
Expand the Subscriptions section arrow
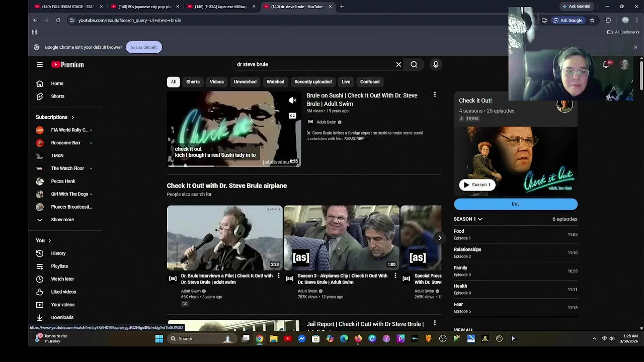72,117
